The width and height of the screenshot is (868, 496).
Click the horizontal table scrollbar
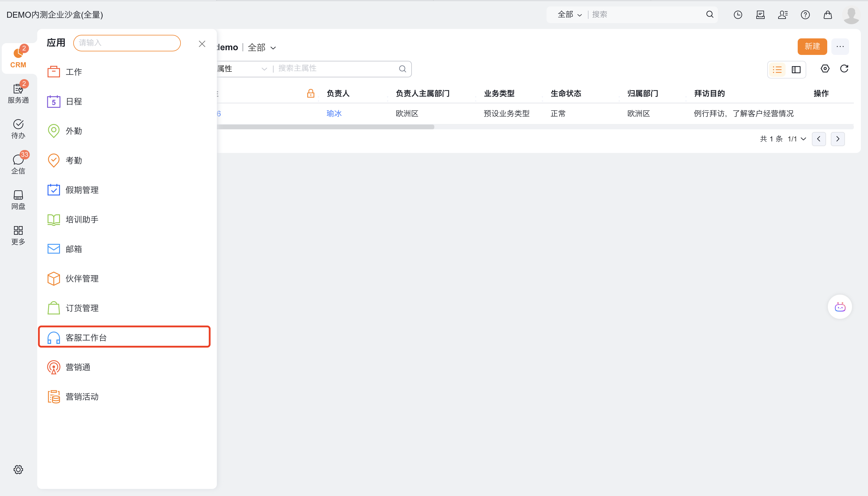point(326,127)
